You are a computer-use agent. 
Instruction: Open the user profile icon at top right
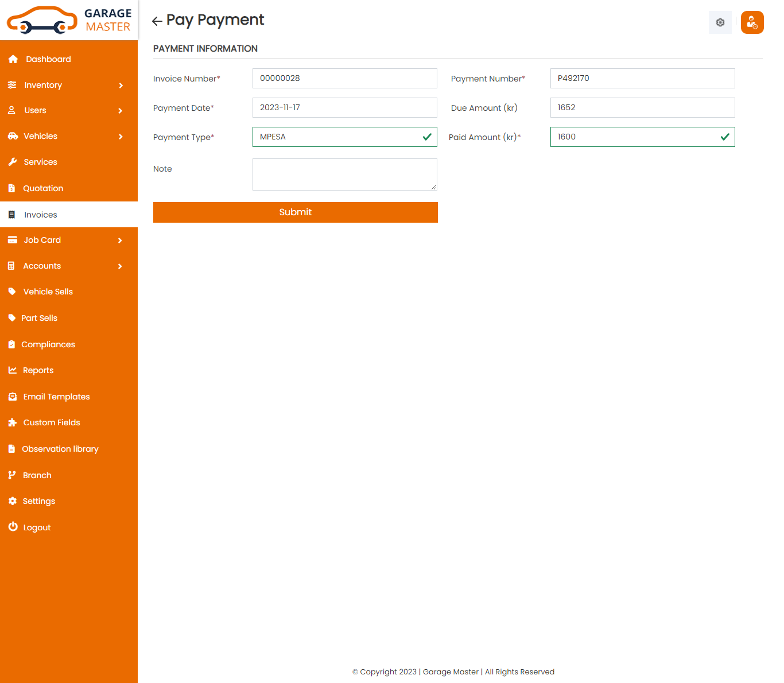click(752, 22)
